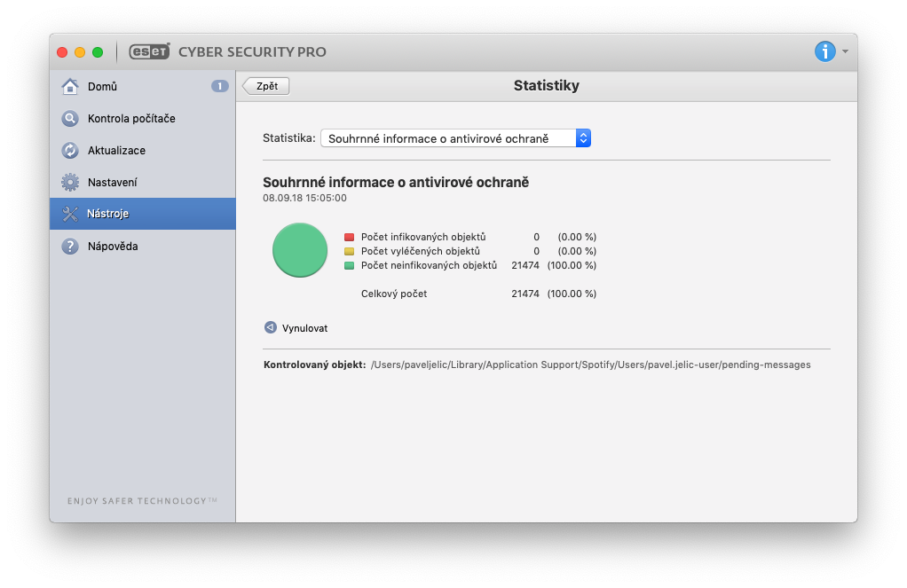Click the Nastavení gear icon
907x588 pixels.
pos(70,183)
